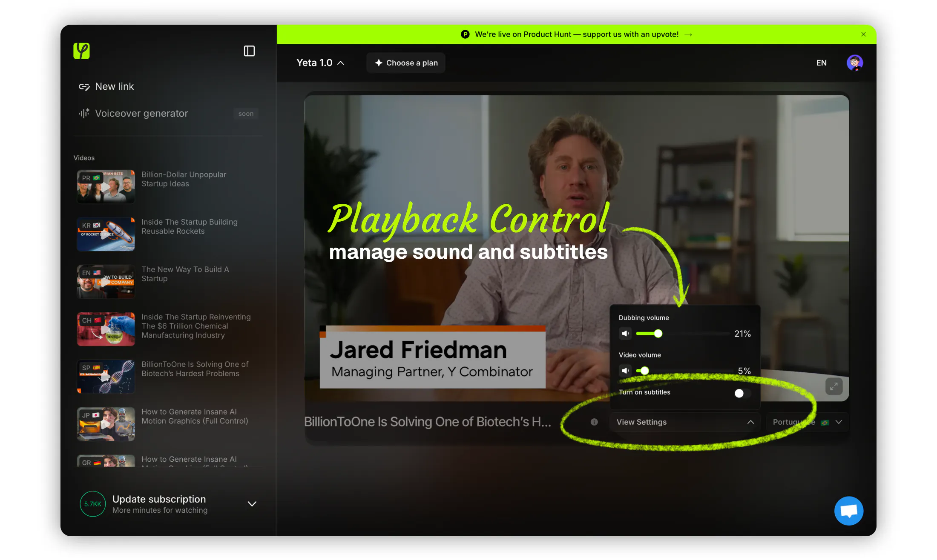Select 'Inside The Startup Building Reusable Rockets' title
Image resolution: width=937 pixels, height=560 pixels.
190,227
